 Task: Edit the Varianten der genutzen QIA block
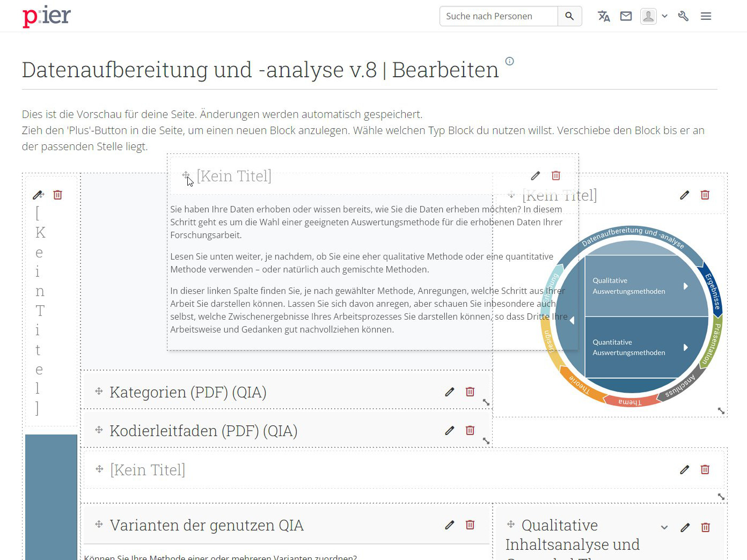point(449,525)
